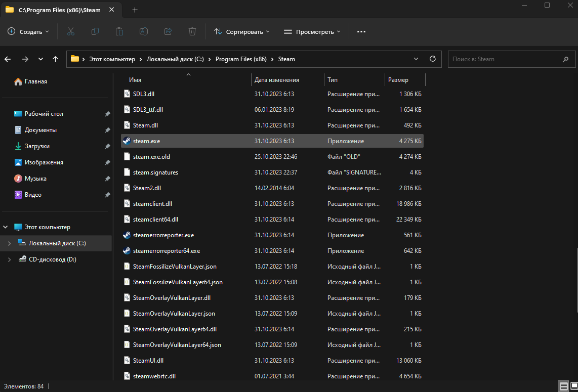The image size is (578, 392).
Task: Open Загрузки in the sidebar
Action: coord(38,146)
